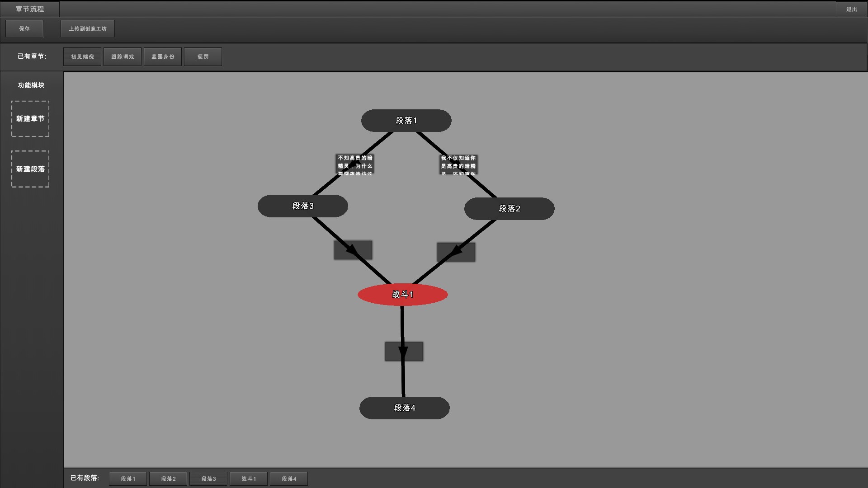Image resolution: width=868 pixels, height=488 pixels.
Task: Click the 保存 save button
Action: pyautogui.click(x=24, y=28)
